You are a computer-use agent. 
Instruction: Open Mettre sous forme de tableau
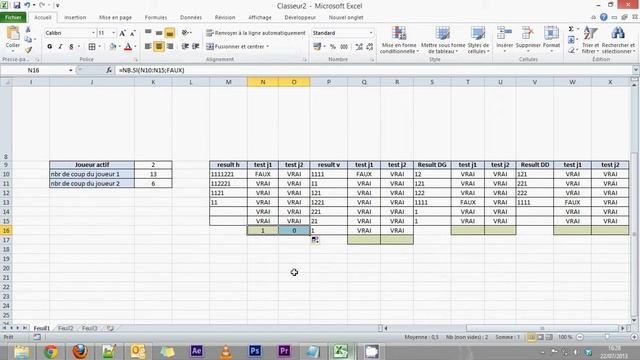(443, 40)
